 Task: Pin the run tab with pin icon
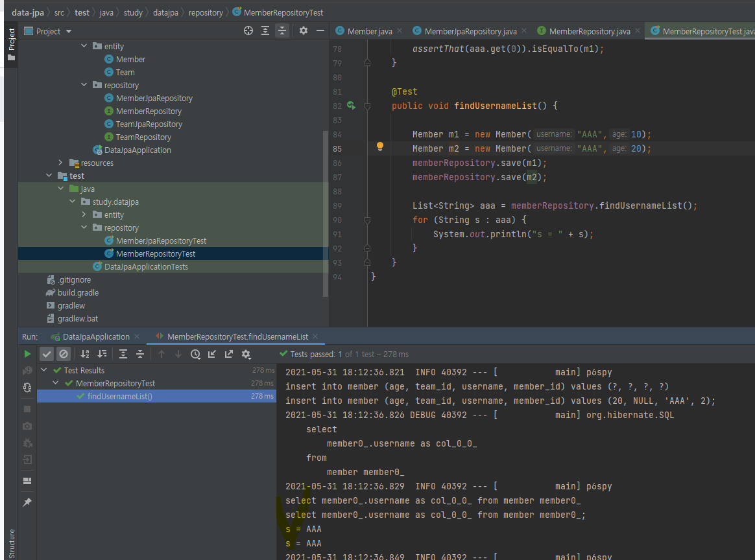(x=27, y=502)
